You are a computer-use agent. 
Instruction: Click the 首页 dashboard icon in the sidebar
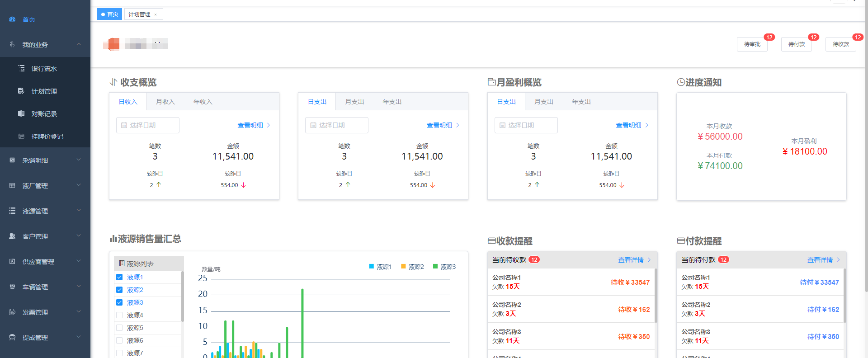(x=12, y=19)
